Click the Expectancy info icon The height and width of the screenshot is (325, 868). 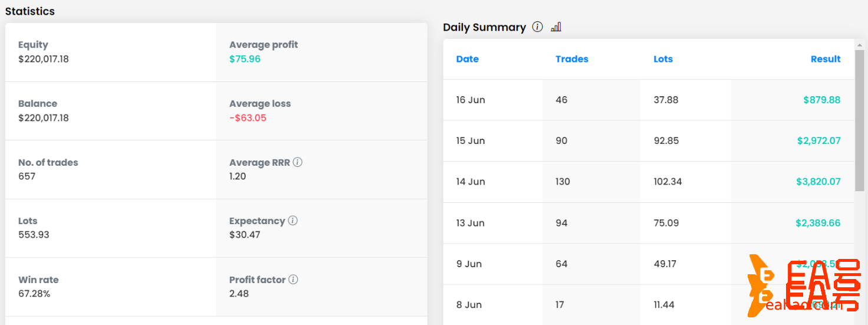[x=293, y=221]
